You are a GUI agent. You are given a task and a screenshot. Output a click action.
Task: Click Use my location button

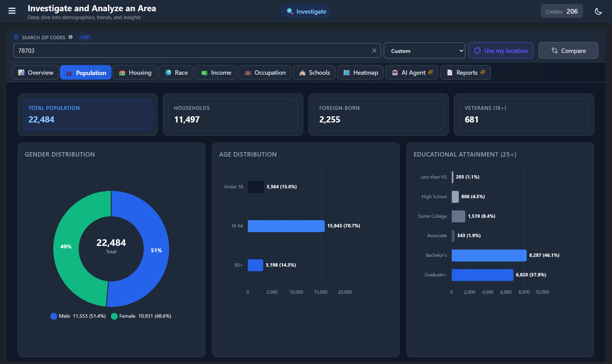[501, 50]
